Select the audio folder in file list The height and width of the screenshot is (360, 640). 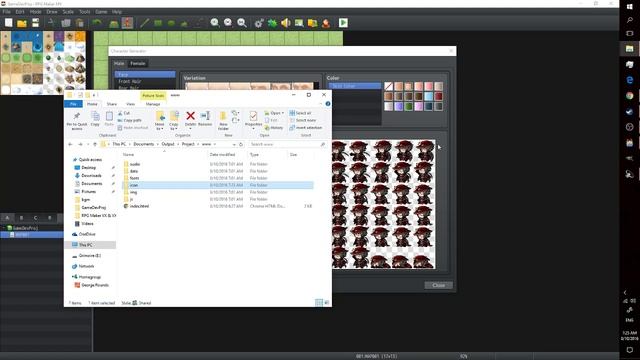[218, 164]
